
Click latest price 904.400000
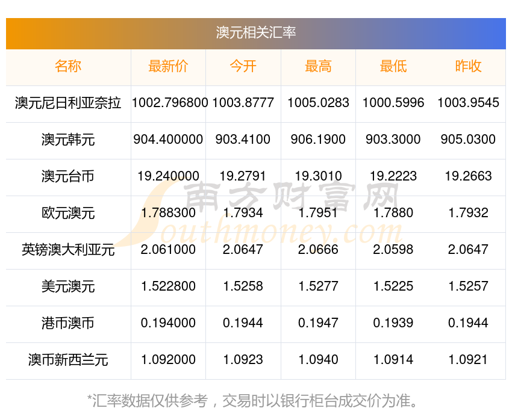click(168, 140)
